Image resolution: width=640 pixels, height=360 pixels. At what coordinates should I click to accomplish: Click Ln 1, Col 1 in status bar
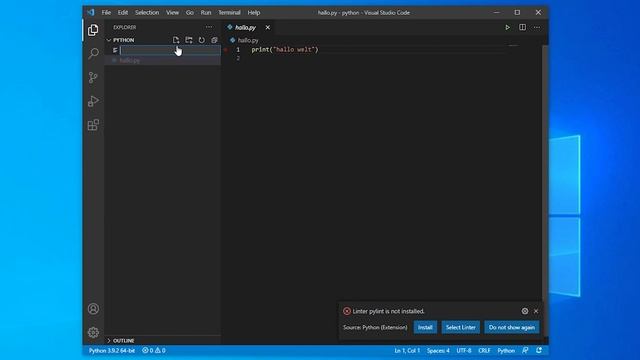pyautogui.click(x=407, y=350)
